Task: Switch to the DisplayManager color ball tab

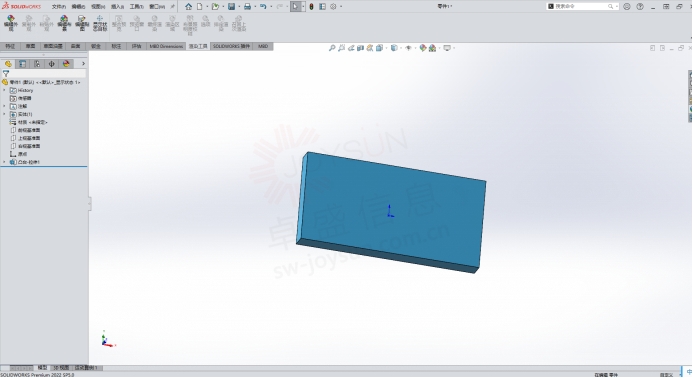Action: 66,64
